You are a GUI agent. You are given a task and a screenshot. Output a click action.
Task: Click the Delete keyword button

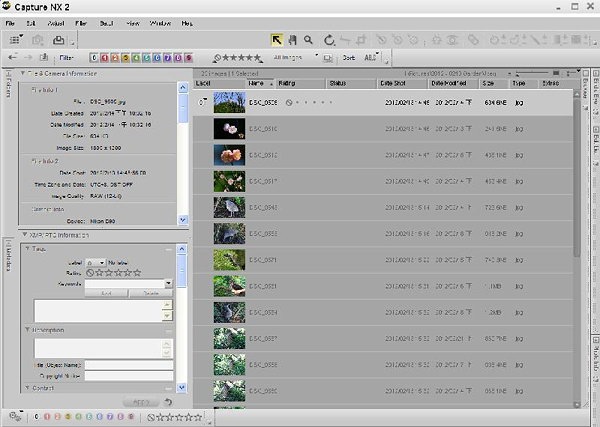pos(151,293)
